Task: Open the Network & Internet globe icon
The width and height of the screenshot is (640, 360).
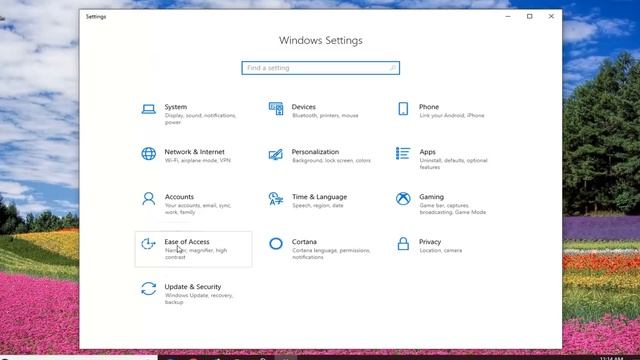Action: 149,154
